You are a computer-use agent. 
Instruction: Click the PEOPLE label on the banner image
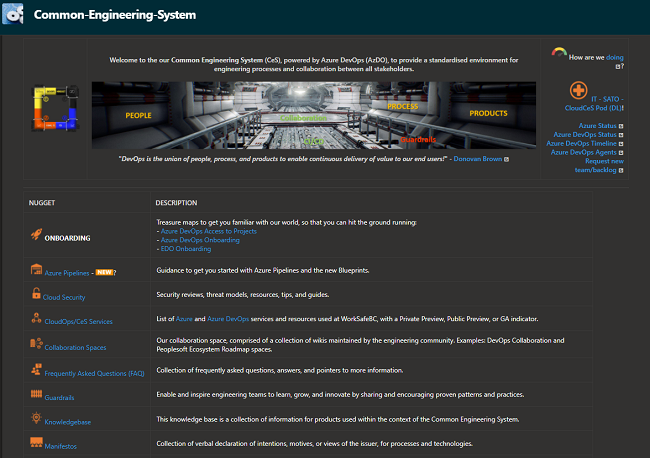138,115
